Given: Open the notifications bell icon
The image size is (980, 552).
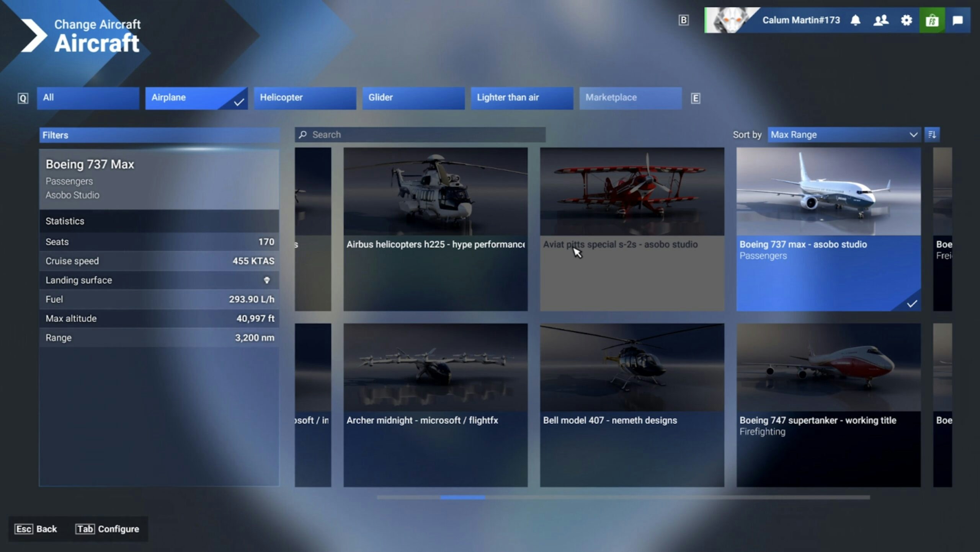Looking at the screenshot, I should pos(855,20).
